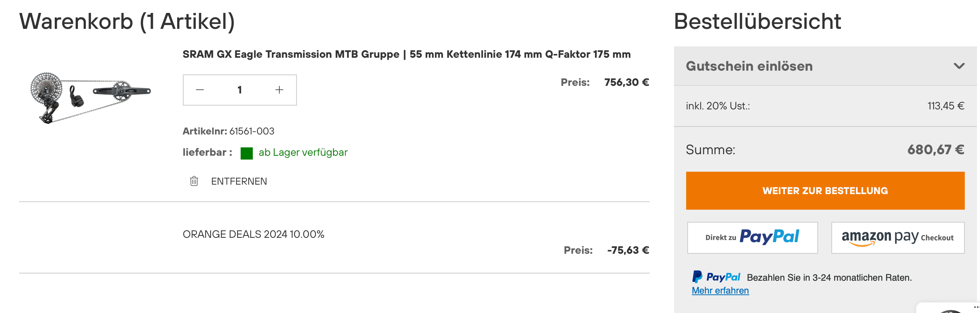
Task: Increase quantity with the plus icon
Action: pyautogui.click(x=279, y=90)
